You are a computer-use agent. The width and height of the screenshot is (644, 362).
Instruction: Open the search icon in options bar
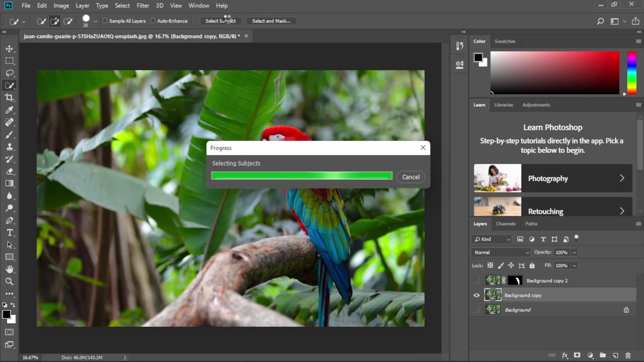[600, 21]
